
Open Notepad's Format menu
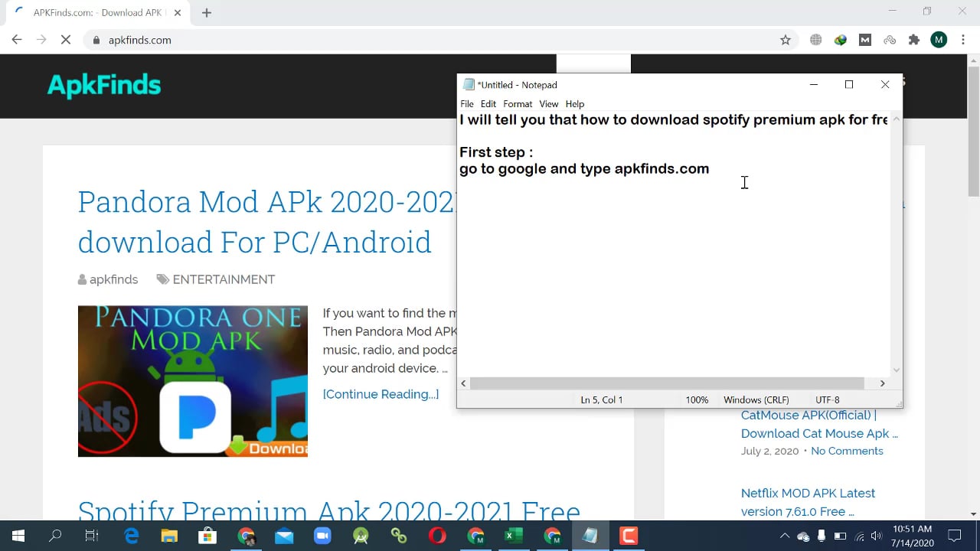point(518,104)
